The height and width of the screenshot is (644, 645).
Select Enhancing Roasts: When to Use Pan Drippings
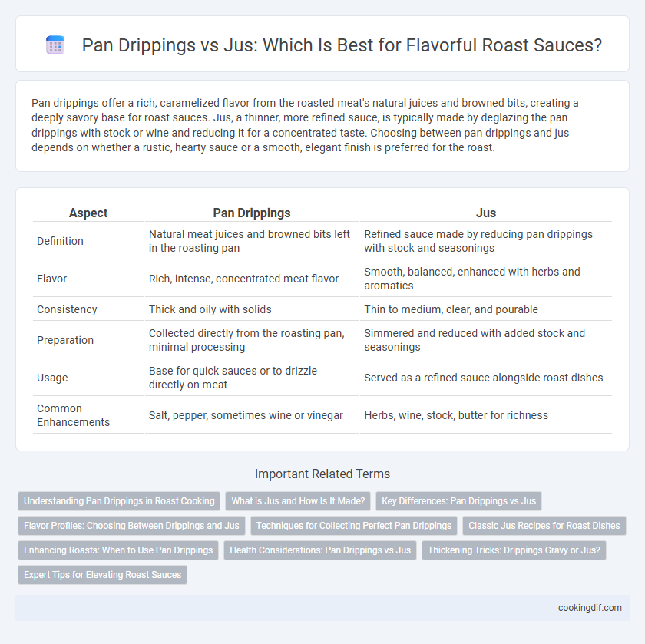(x=118, y=550)
